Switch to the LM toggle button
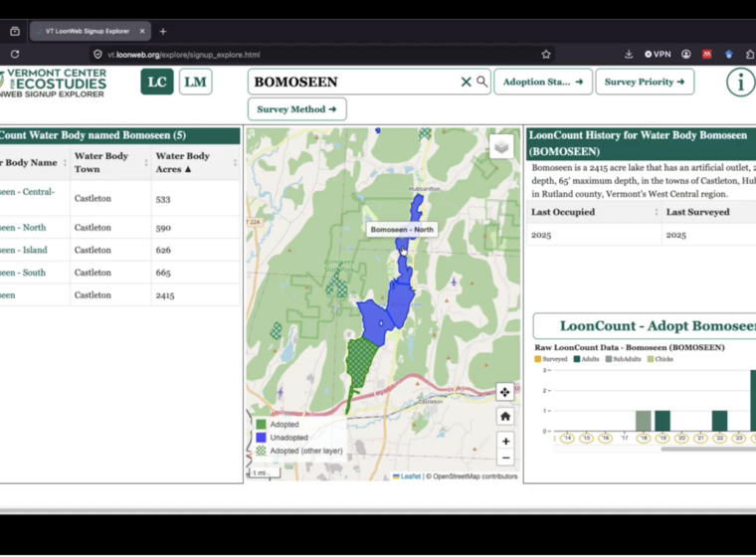This screenshot has width=756, height=557. click(x=195, y=82)
